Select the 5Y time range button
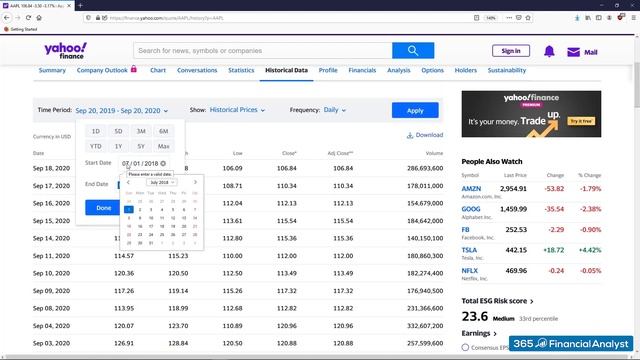The width and height of the screenshot is (640, 360). click(x=141, y=146)
